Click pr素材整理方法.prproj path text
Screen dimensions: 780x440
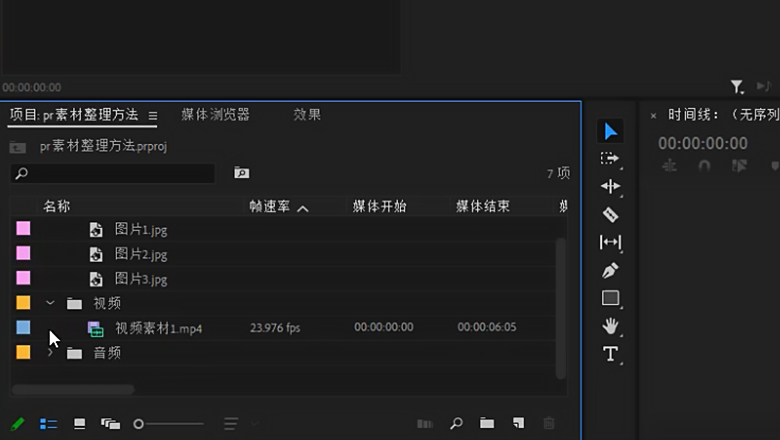(x=103, y=147)
